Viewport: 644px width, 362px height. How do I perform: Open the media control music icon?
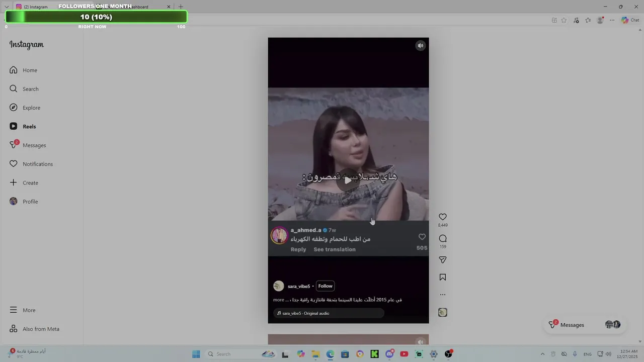tap(576, 20)
